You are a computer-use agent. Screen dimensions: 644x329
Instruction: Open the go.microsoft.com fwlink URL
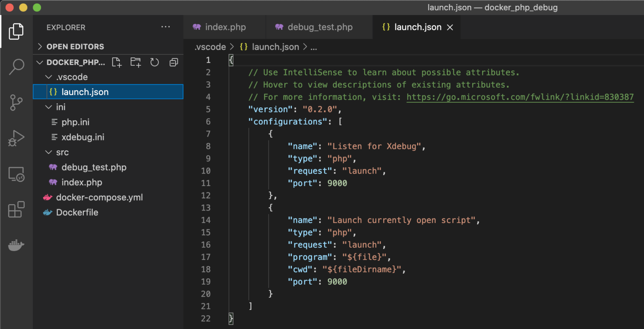point(520,97)
